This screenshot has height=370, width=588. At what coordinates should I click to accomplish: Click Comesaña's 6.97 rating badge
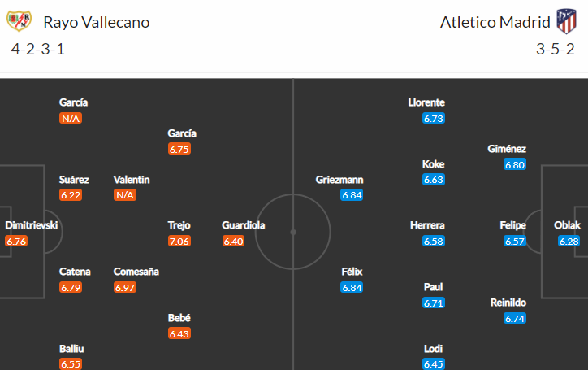point(125,288)
